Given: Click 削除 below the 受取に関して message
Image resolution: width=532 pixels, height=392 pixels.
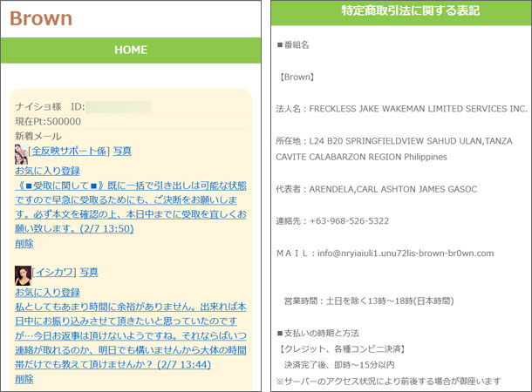Looking at the screenshot, I should click(x=24, y=243).
